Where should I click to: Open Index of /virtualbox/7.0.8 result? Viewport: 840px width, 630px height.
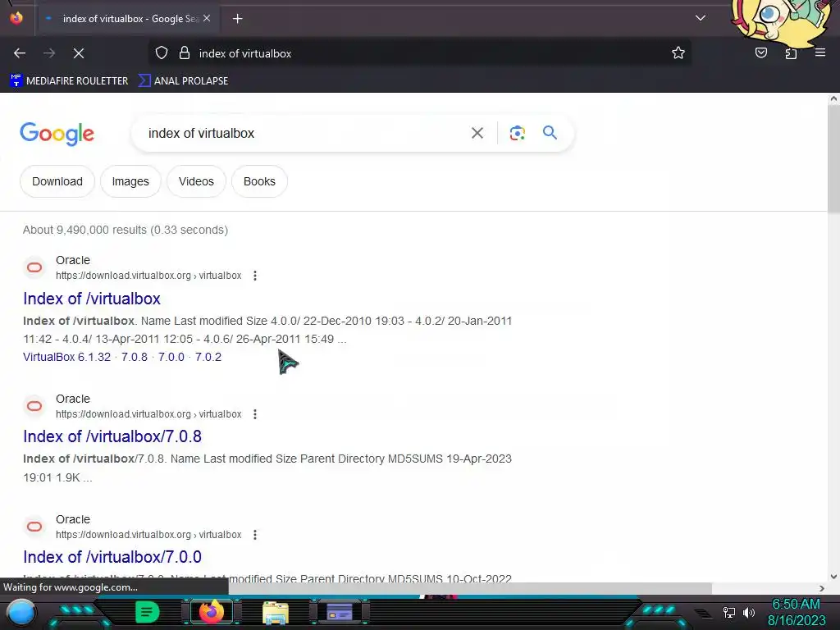pyautogui.click(x=112, y=436)
